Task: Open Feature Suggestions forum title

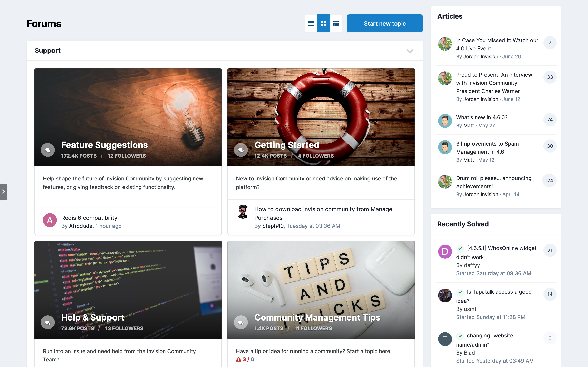Action: (x=105, y=145)
